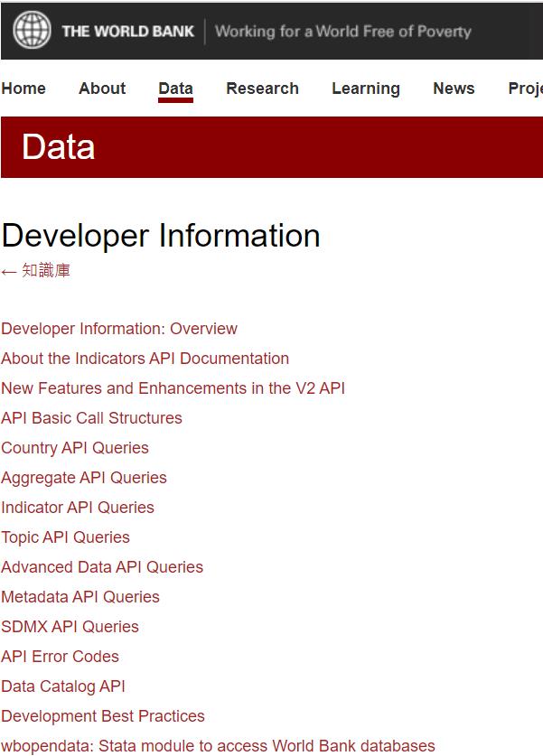
Task: Open wbopendata Stata module link
Action: point(218,746)
